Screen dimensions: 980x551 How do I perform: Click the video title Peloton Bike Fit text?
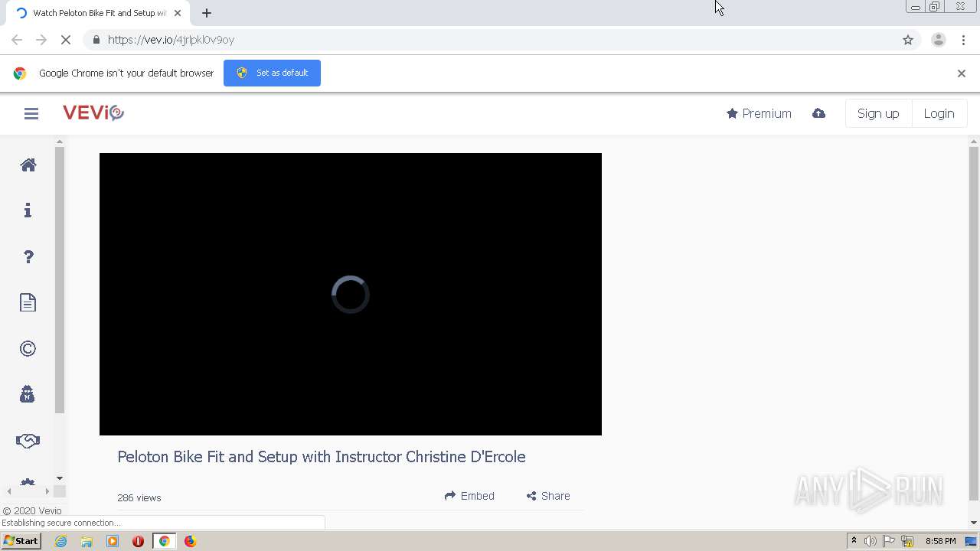[x=322, y=457]
